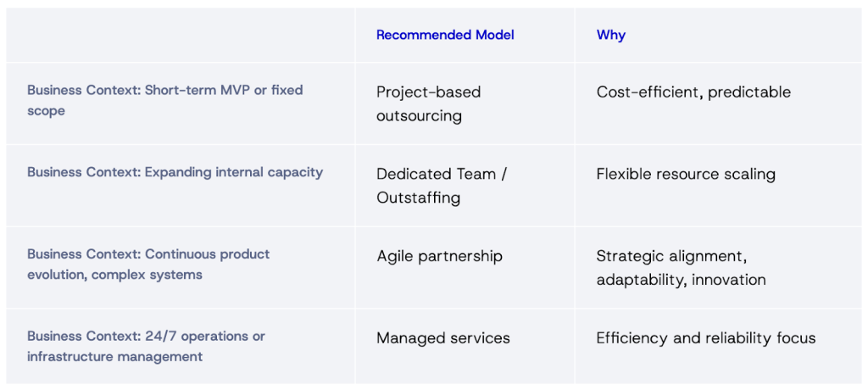Image resolution: width=868 pixels, height=390 pixels.
Task: Click the "24/7 operations or infrastructure management" label
Action: point(146,346)
